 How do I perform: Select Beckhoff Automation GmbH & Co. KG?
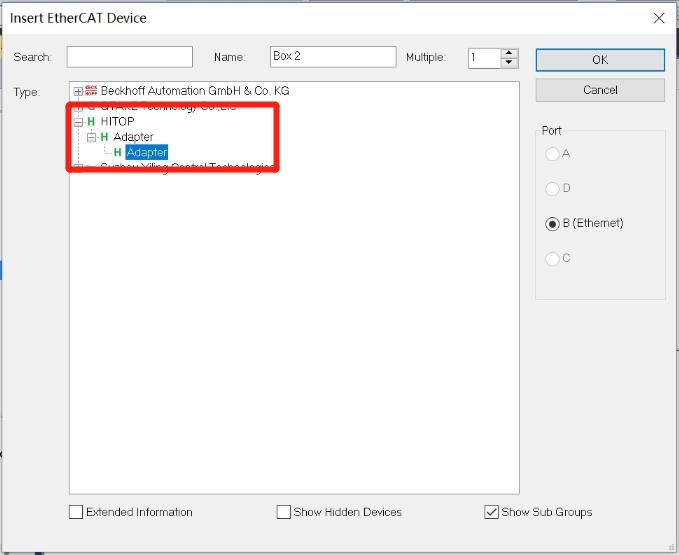(195, 90)
